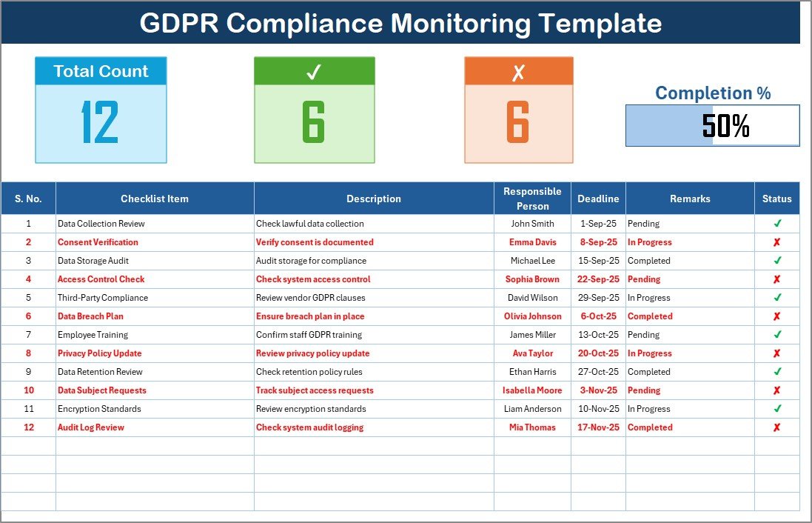This screenshot has height=523, width=812.
Task: Select responsible person Sophia Brown
Action: (x=532, y=279)
